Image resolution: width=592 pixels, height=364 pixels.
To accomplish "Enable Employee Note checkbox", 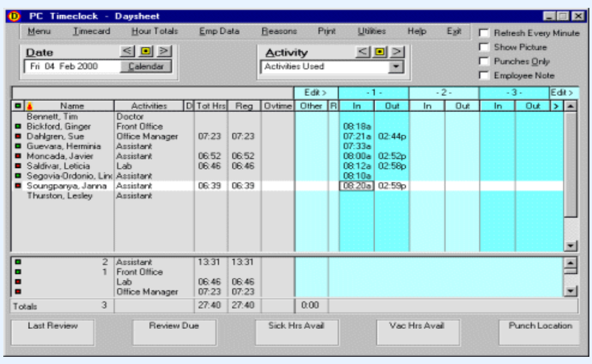I will [484, 75].
